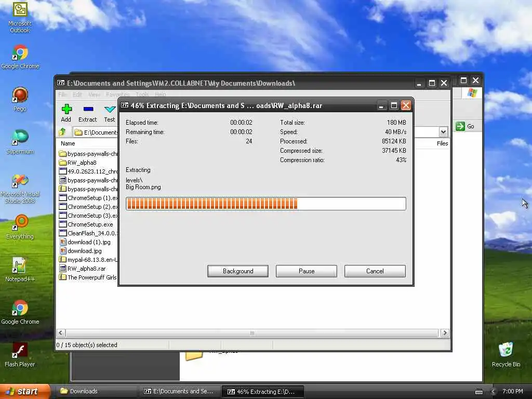The height and width of the screenshot is (399, 532).
Task: Select ChromeSetup (1).exe file
Action: [88, 198]
